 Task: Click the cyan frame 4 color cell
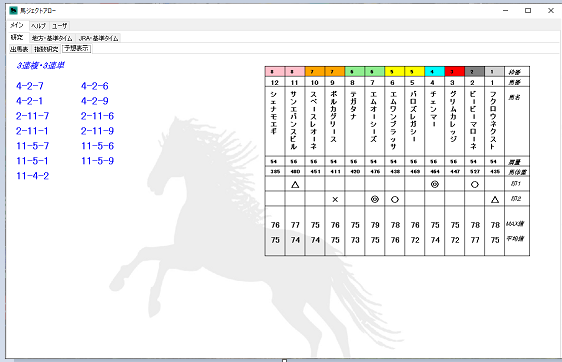[x=434, y=72]
